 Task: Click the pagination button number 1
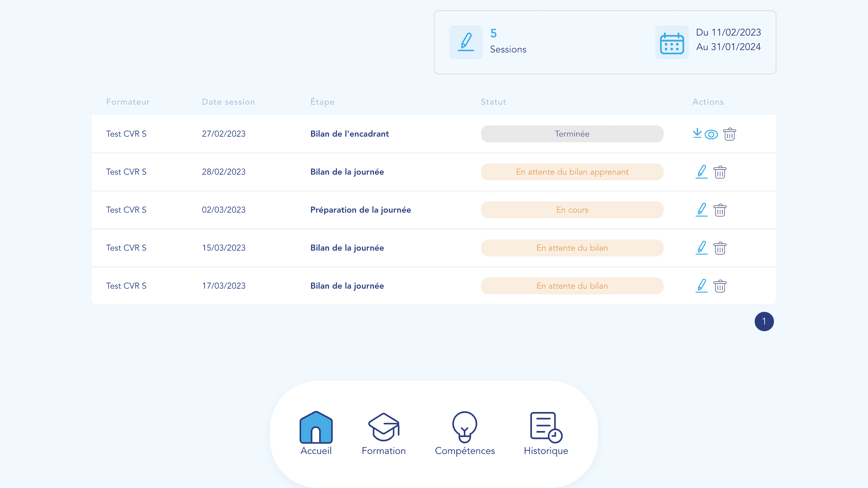[x=764, y=322]
